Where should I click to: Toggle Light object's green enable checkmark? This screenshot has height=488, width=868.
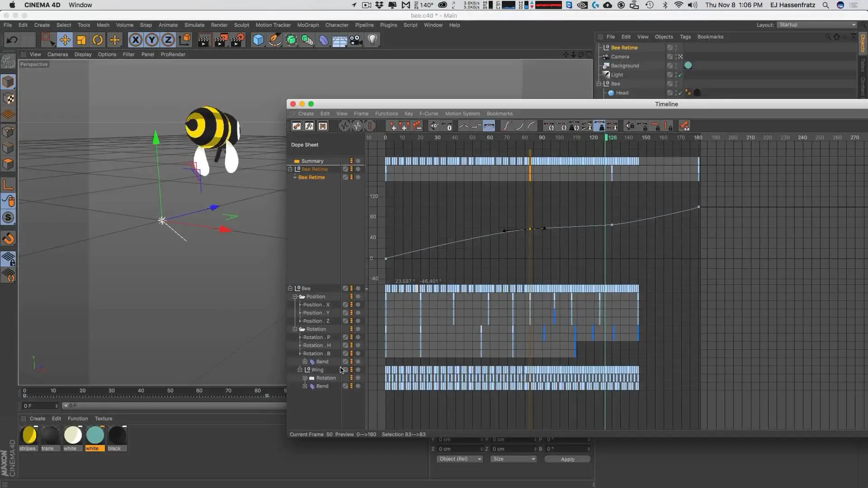680,75
